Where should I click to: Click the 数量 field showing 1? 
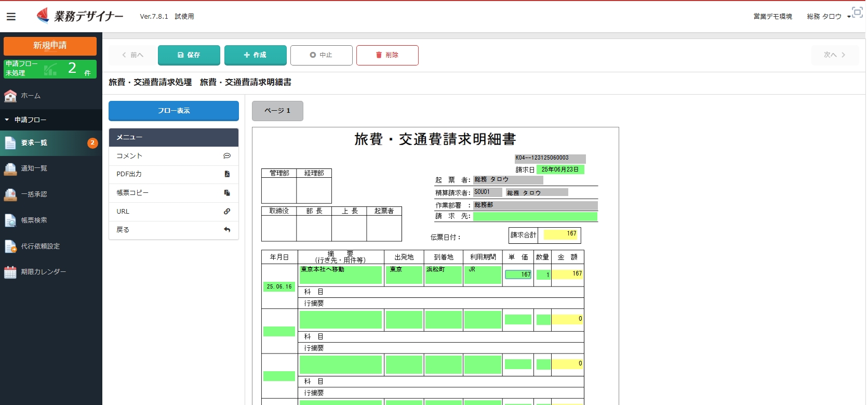click(x=543, y=275)
